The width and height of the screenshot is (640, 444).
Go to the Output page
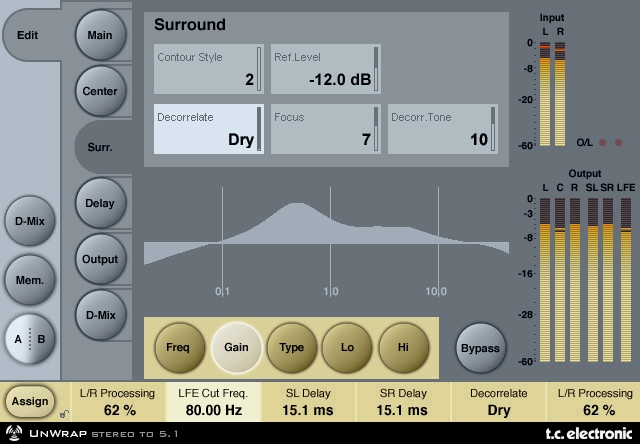[100, 259]
